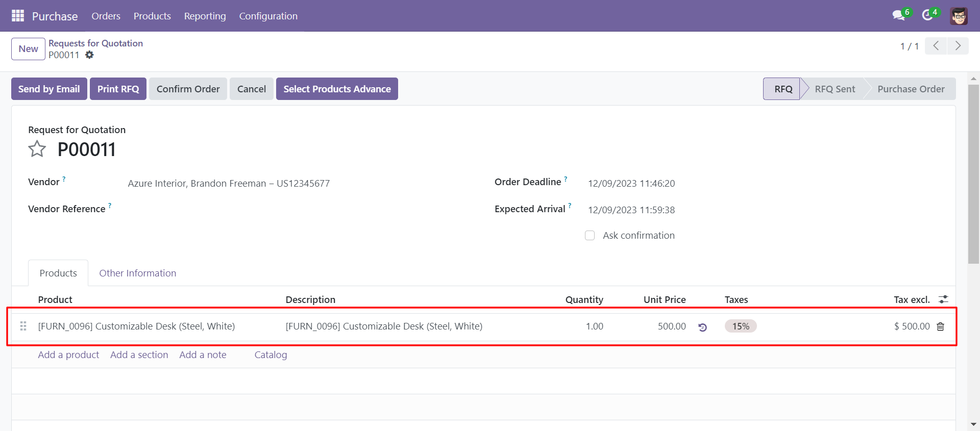Click the Vendor field value
The image size is (980, 431).
pyautogui.click(x=229, y=183)
